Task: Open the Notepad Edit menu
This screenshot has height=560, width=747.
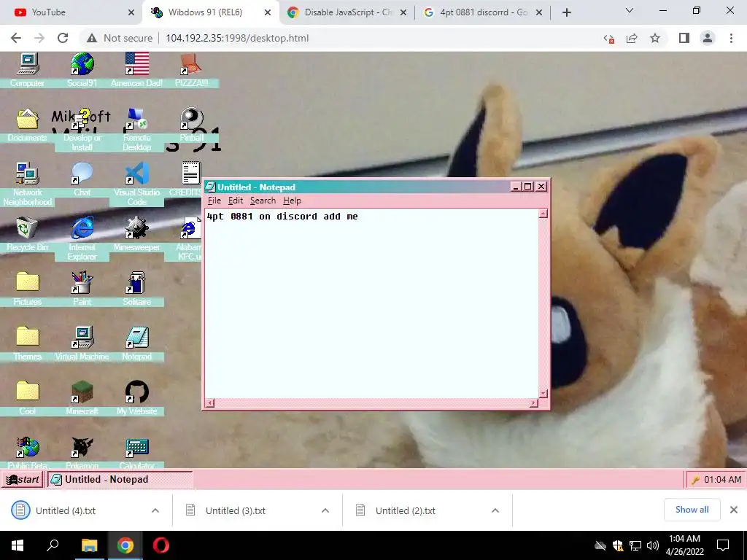Action: [x=236, y=201]
